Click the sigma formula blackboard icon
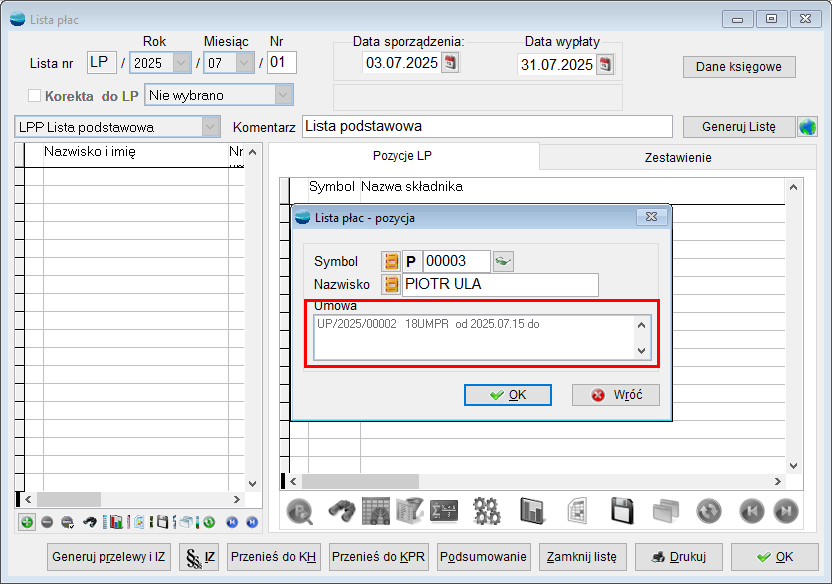This screenshot has height=584, width=832. click(444, 511)
